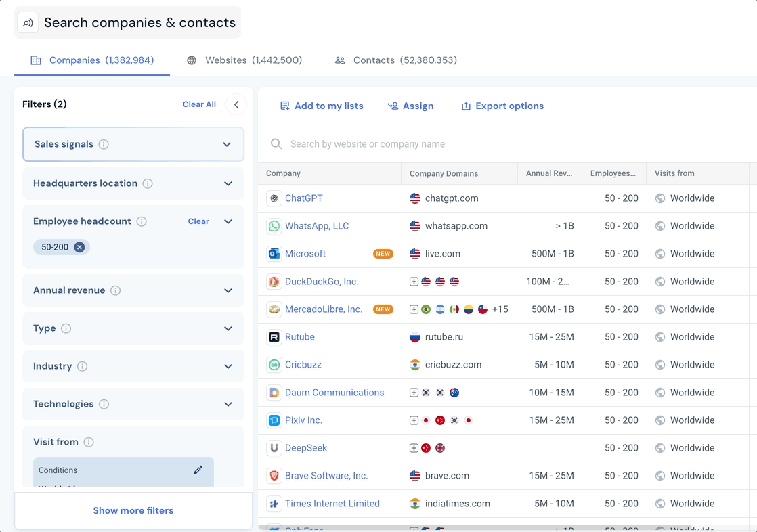The image size is (757, 532).
Task: Click the Employees... column header
Action: point(613,173)
